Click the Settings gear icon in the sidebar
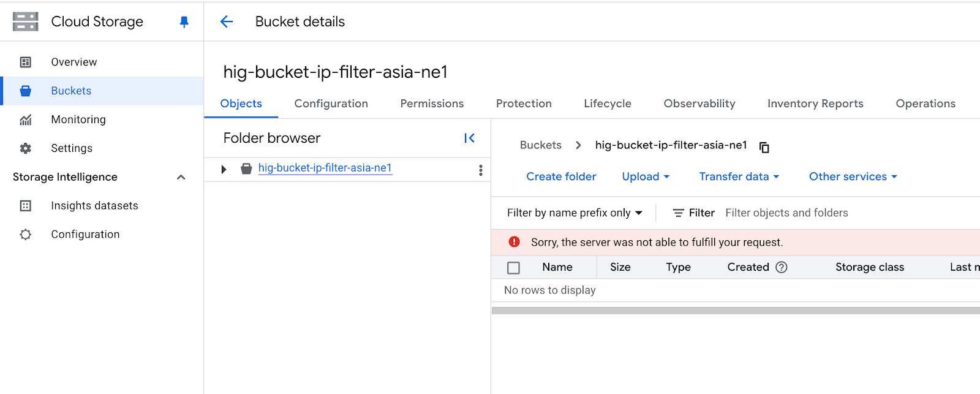Screen dimensions: 980x394 (26, 148)
